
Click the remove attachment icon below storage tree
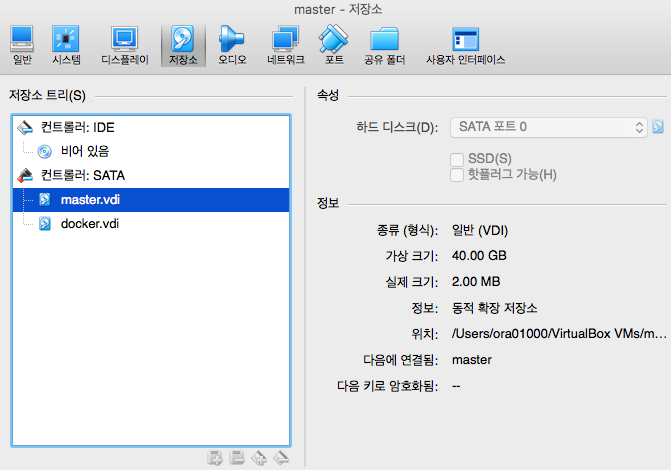(x=281, y=458)
